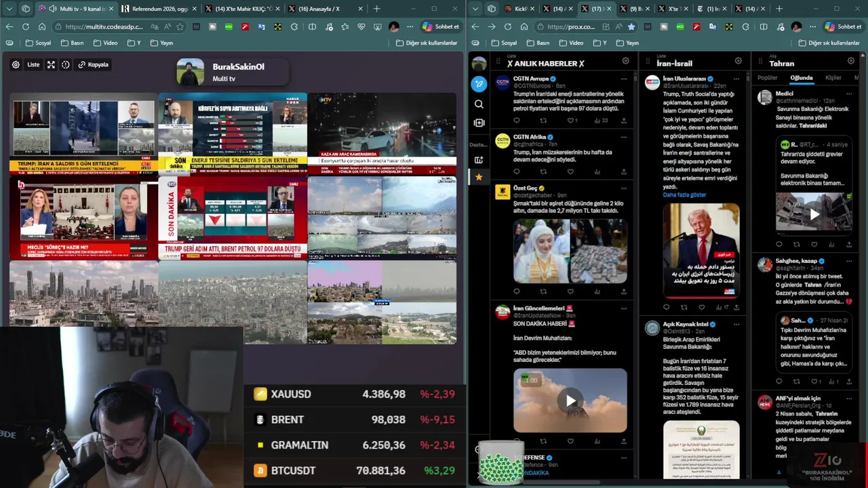Image resolution: width=868 pixels, height=488 pixels.
Task: Open Basın bookmarks folder in left browser
Action: coord(72,43)
